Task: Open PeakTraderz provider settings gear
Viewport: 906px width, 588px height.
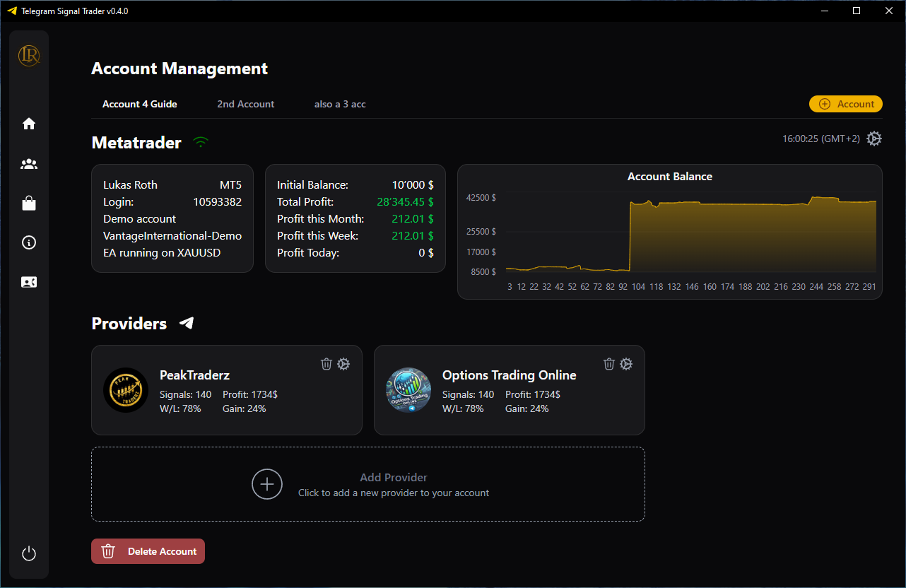Action: coord(343,364)
